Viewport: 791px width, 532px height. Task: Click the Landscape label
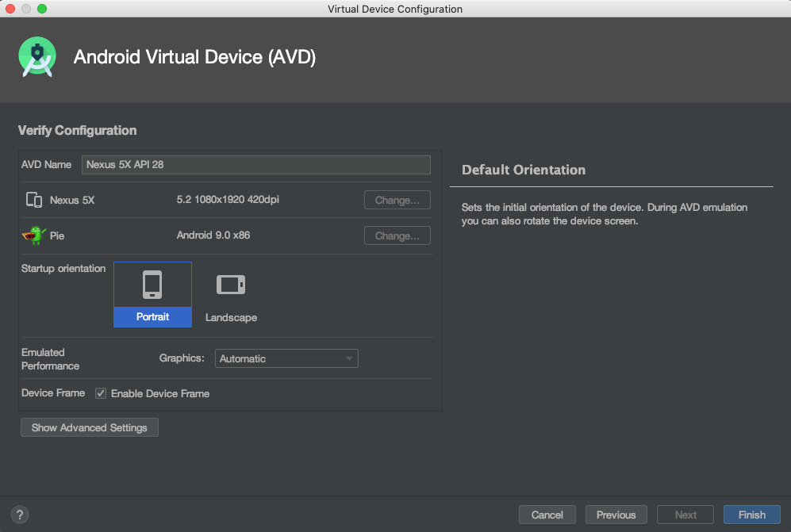231,318
